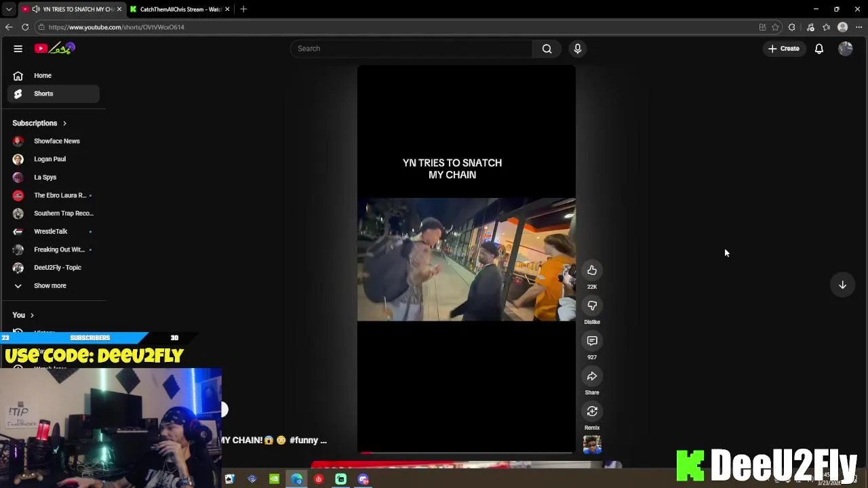Go to the next Short with down arrow
Image resolution: width=868 pixels, height=488 pixels.
click(x=842, y=285)
